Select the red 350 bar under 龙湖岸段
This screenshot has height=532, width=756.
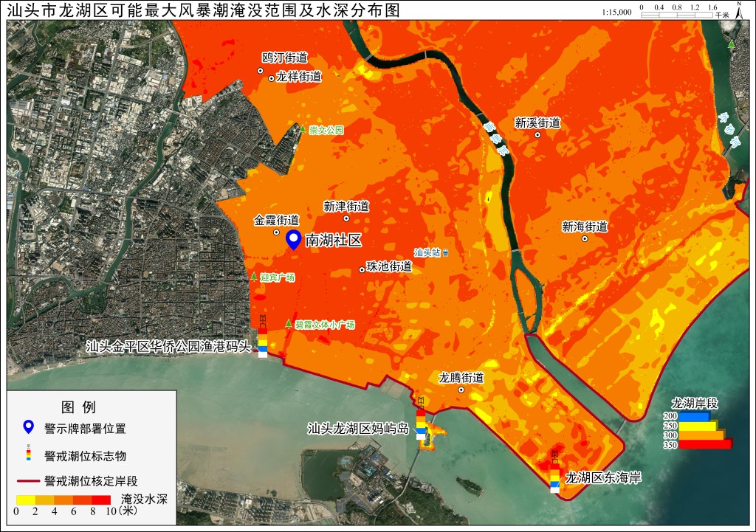705,444
